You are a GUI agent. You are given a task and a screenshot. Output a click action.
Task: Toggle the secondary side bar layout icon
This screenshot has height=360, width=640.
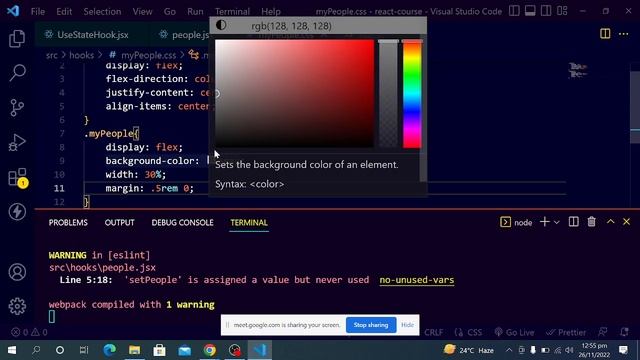546,11
